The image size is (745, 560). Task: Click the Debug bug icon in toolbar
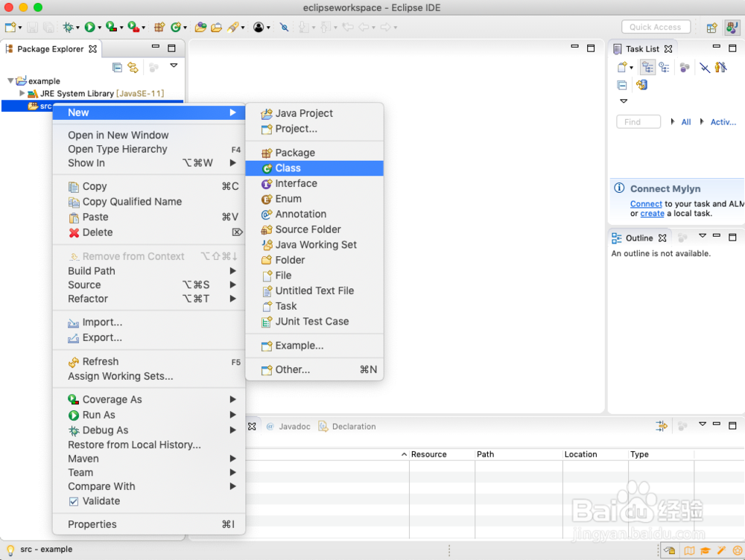[68, 27]
